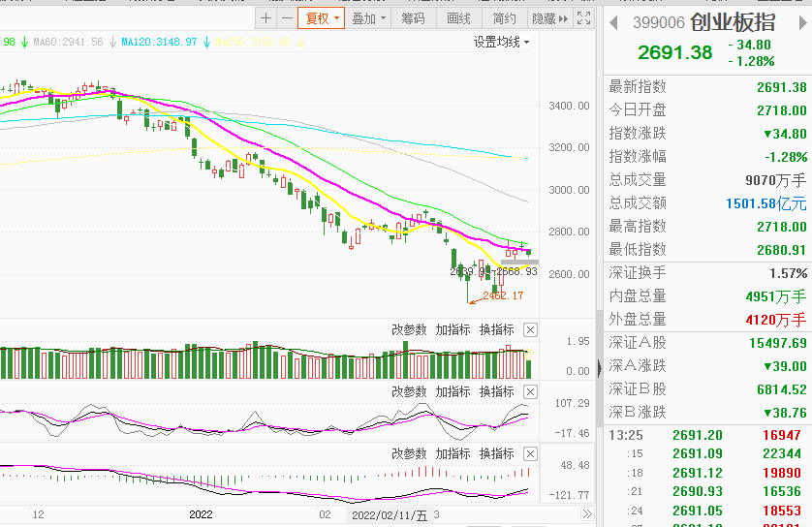Open 设置均线 moving average settings
The image size is (812, 527).
[x=501, y=42]
